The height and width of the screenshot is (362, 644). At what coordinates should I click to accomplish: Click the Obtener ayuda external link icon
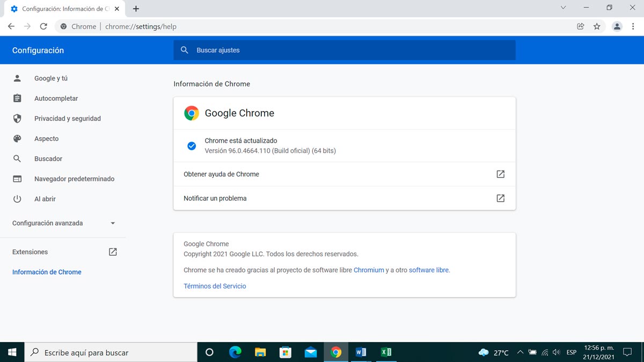(x=500, y=174)
